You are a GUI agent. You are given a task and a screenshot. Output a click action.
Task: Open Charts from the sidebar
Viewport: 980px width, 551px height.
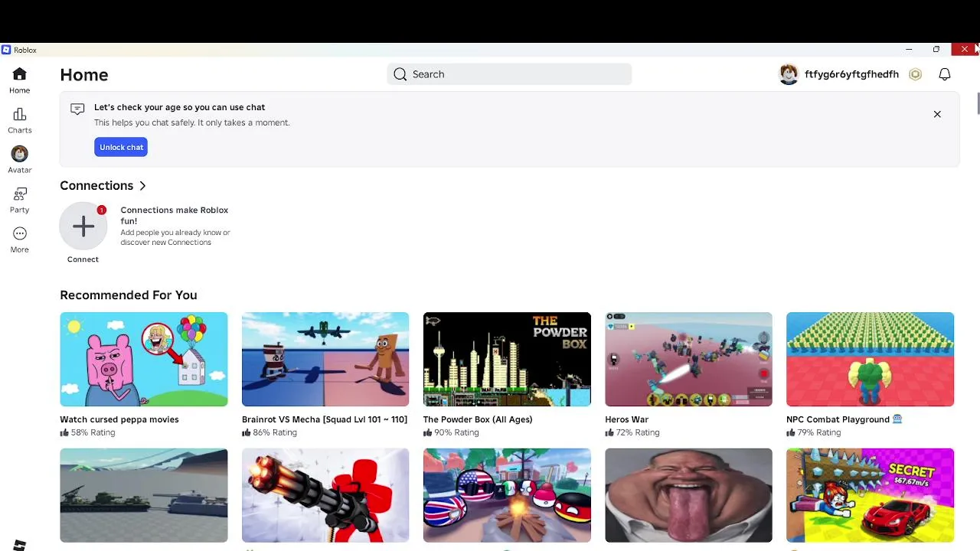tap(19, 115)
